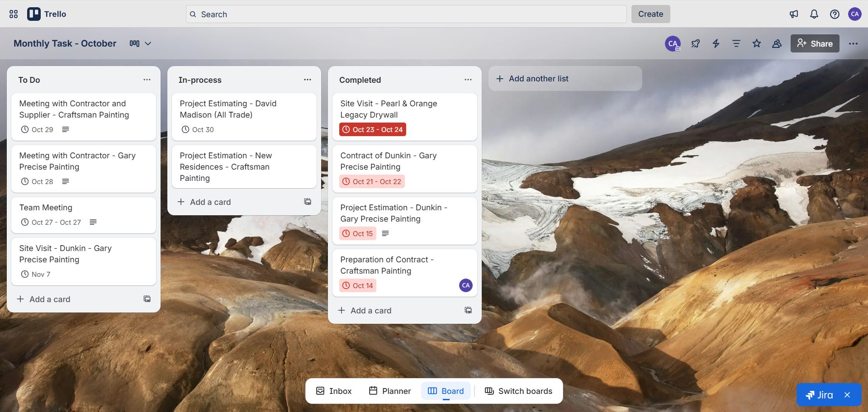Viewport: 868px width, 412px height.
Task: Open the automation lightning bolt icon
Action: pyautogui.click(x=716, y=43)
